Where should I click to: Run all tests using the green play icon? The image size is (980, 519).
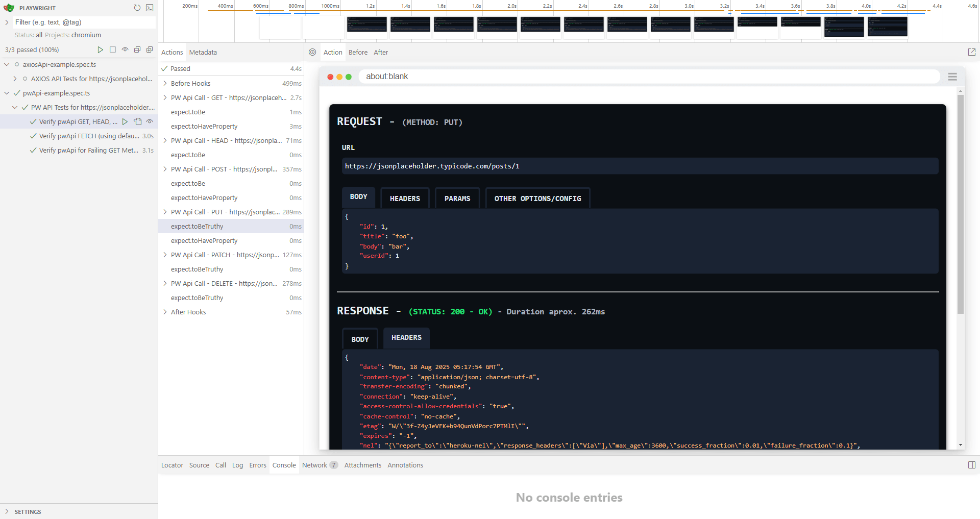click(101, 50)
